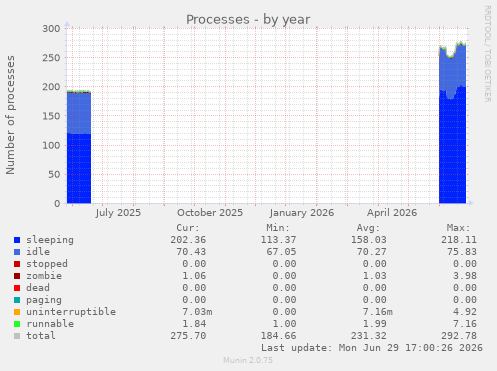
Task: Click the 'sleeping' legend label
Action: click(50, 240)
